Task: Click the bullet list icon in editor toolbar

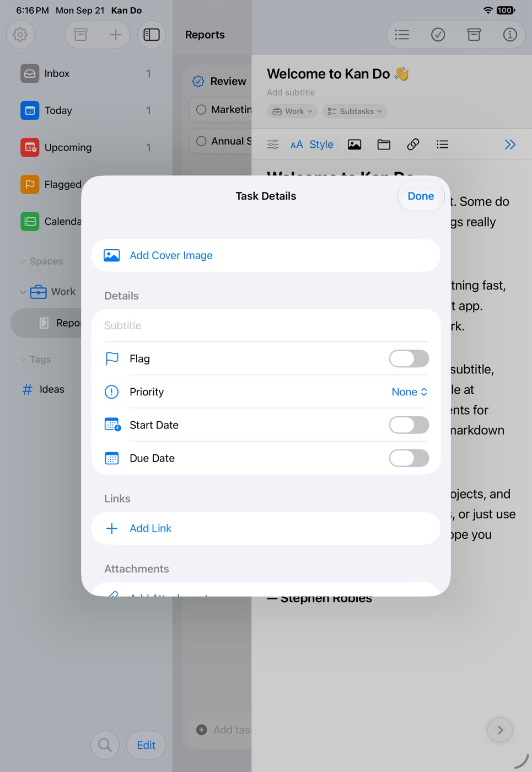Action: pyautogui.click(x=442, y=144)
